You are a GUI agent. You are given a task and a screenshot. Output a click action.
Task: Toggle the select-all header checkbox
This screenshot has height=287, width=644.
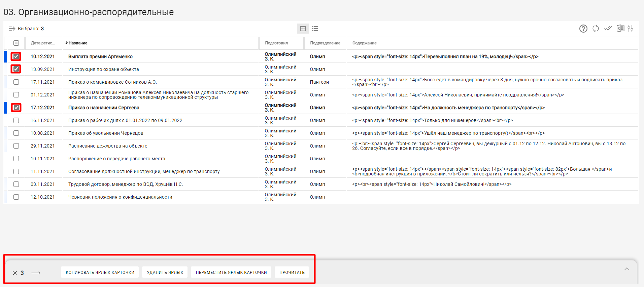16,43
